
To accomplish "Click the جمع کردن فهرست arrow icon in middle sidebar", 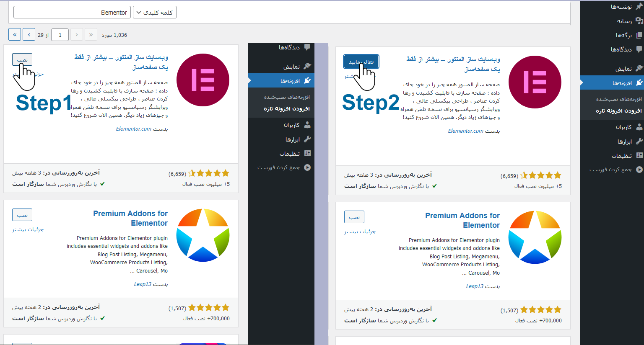I will (307, 167).
